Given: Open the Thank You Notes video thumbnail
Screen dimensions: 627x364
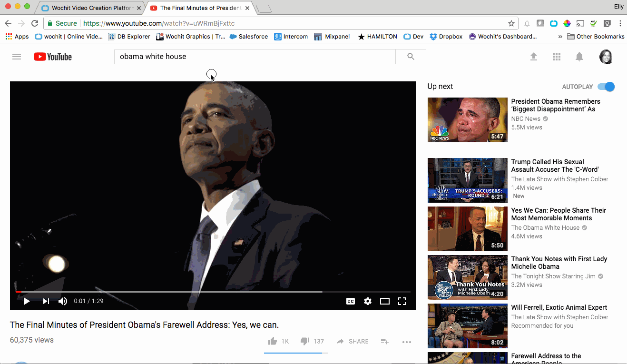Looking at the screenshot, I should 468,277.
